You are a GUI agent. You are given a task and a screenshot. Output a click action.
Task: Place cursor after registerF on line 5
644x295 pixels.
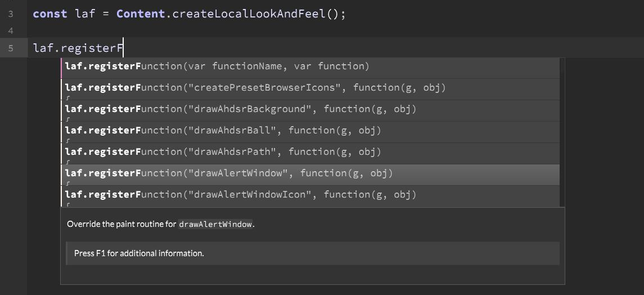(x=123, y=48)
